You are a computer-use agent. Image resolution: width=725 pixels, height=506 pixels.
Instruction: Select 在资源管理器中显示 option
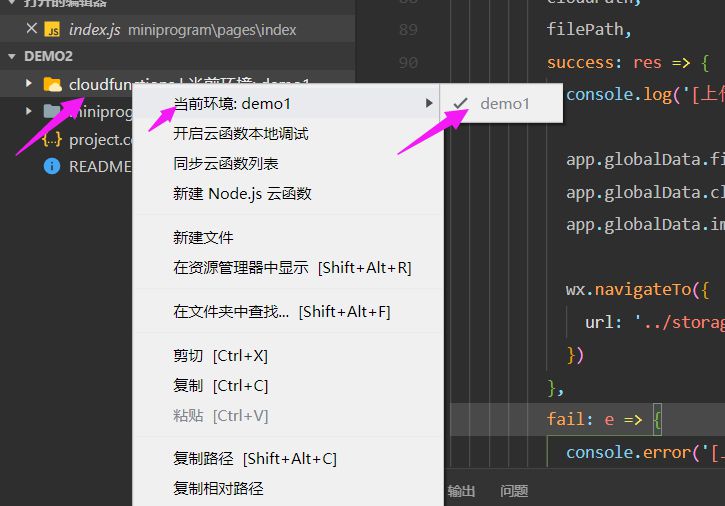pyautogui.click(x=292, y=267)
